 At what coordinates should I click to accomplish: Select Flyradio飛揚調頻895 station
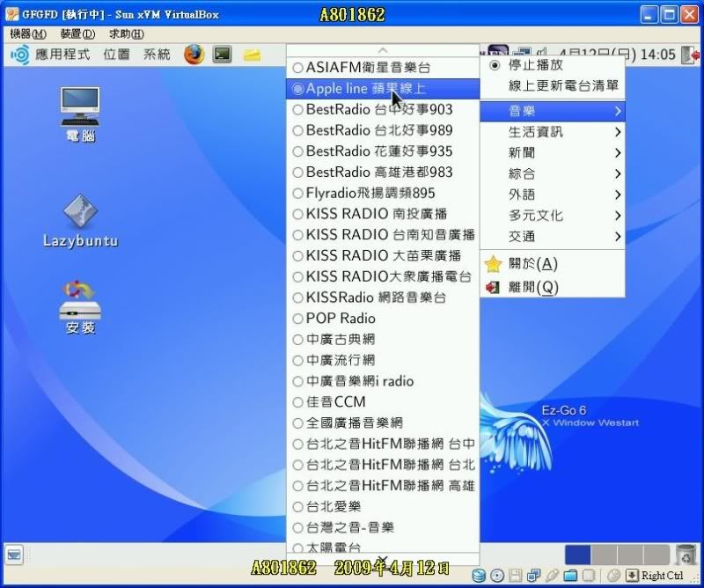click(383, 193)
